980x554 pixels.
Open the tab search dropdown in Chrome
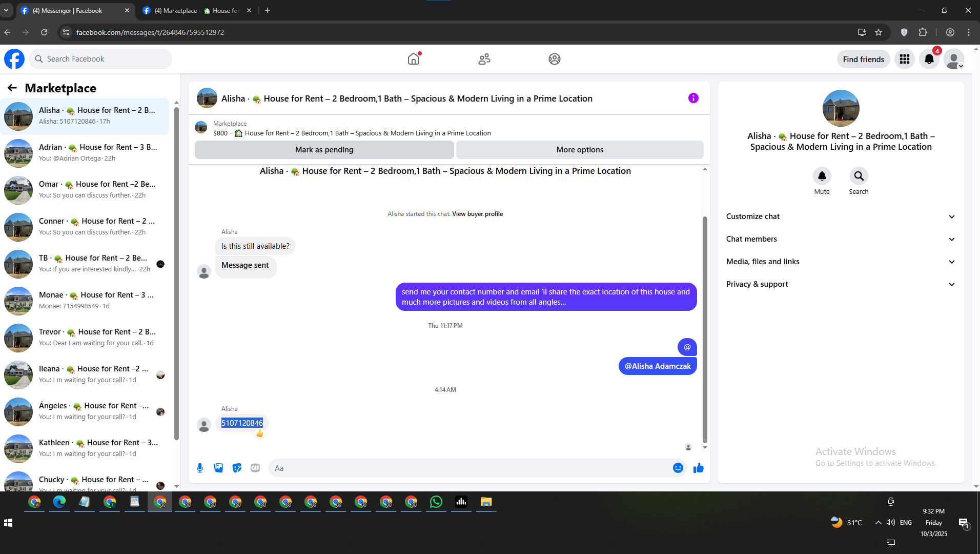tap(6, 10)
